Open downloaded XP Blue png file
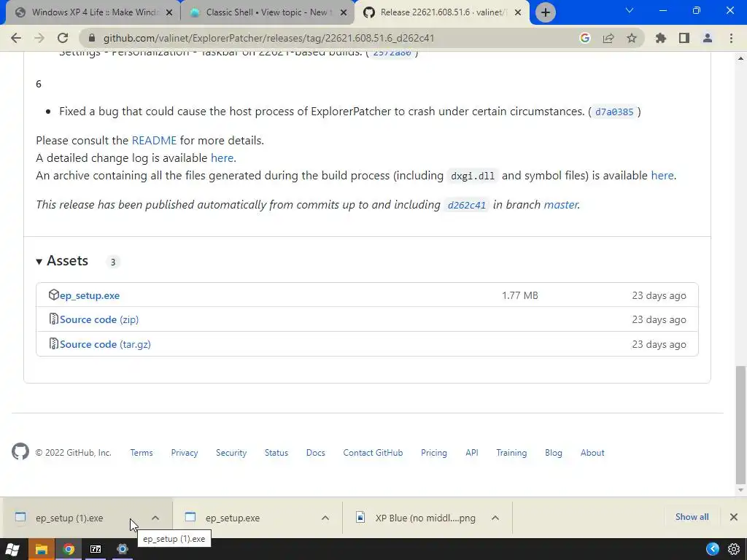Image resolution: width=747 pixels, height=560 pixels. (x=425, y=518)
